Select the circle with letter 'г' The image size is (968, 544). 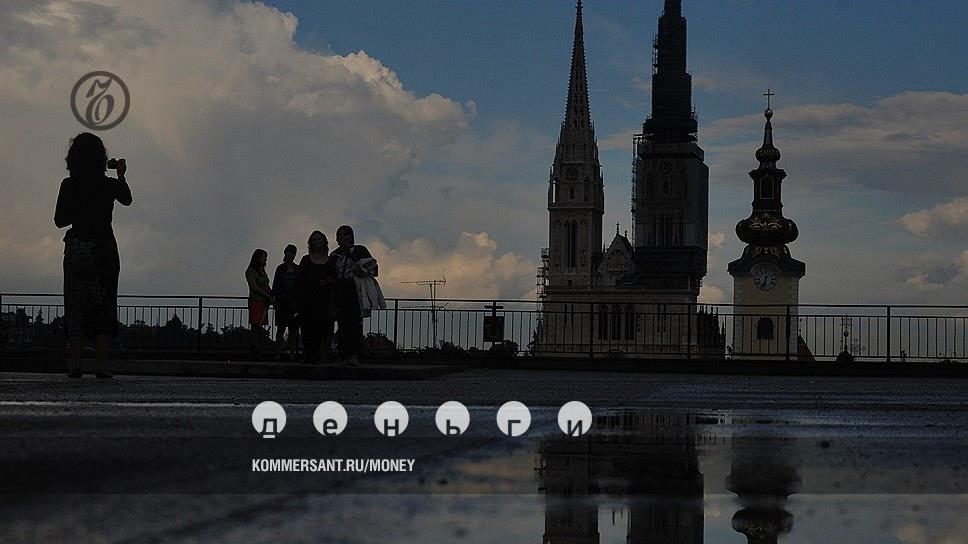(x=514, y=419)
